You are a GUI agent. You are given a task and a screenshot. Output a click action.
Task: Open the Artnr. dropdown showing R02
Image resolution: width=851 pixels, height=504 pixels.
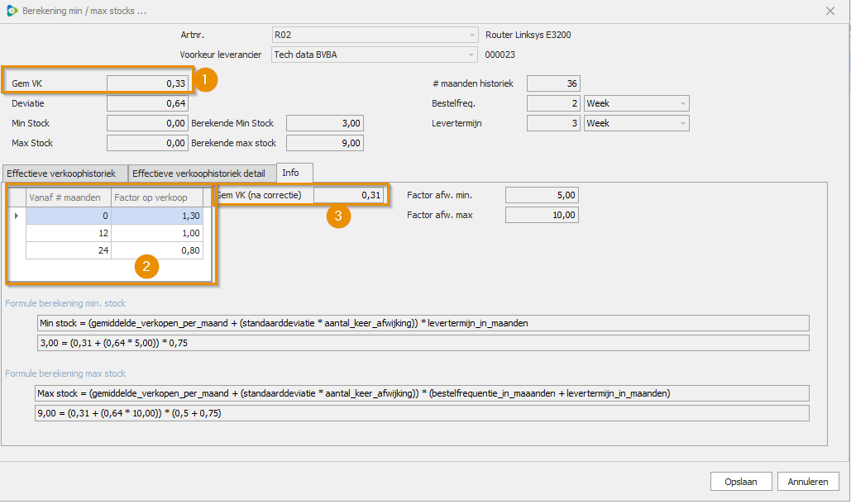pyautogui.click(x=472, y=36)
